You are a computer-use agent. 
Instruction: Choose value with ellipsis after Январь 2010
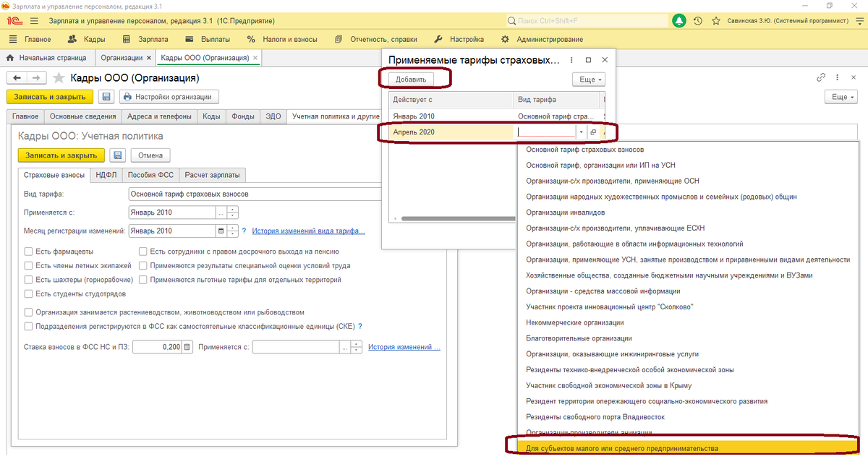[x=221, y=213]
